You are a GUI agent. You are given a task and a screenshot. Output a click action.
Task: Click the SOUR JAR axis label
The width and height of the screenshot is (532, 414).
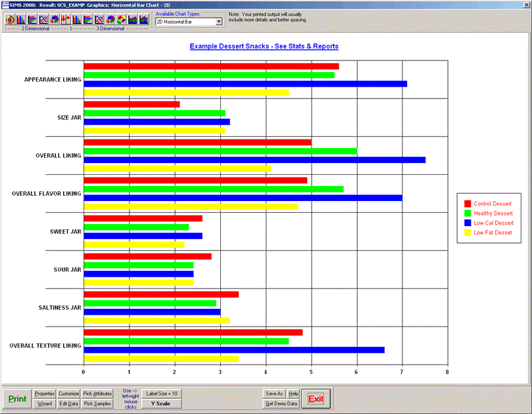(x=67, y=269)
